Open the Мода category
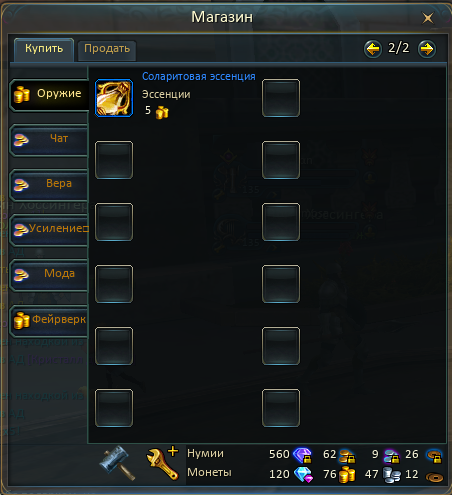The image size is (452, 495). (49, 274)
